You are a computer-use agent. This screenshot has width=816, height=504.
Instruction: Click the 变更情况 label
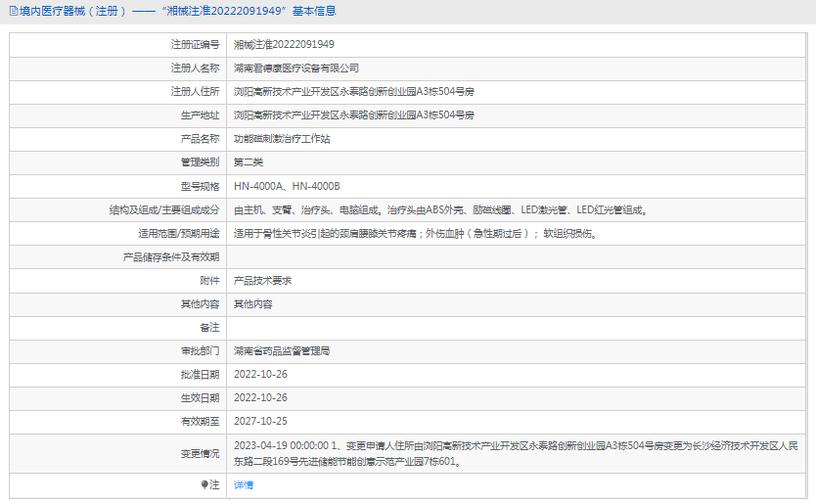coord(201,454)
